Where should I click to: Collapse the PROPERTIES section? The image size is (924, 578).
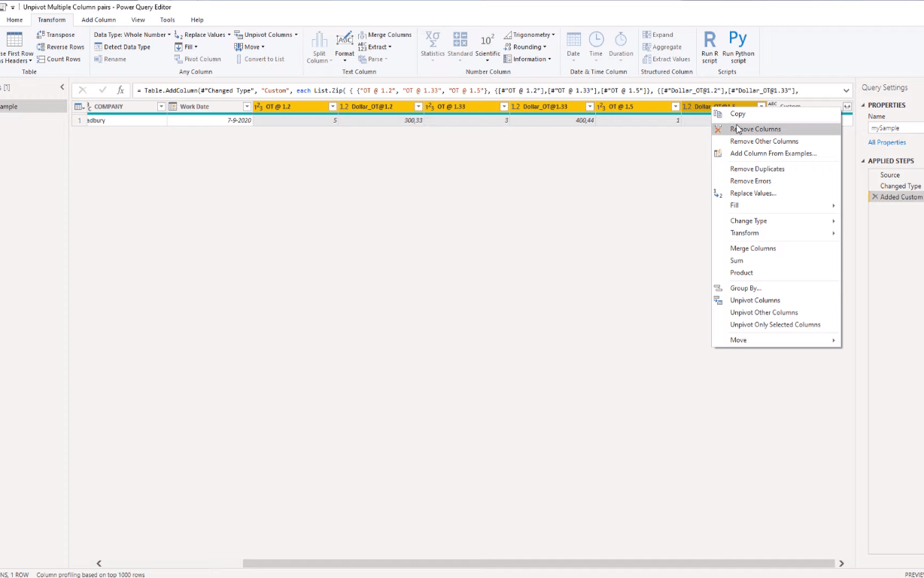(862, 105)
